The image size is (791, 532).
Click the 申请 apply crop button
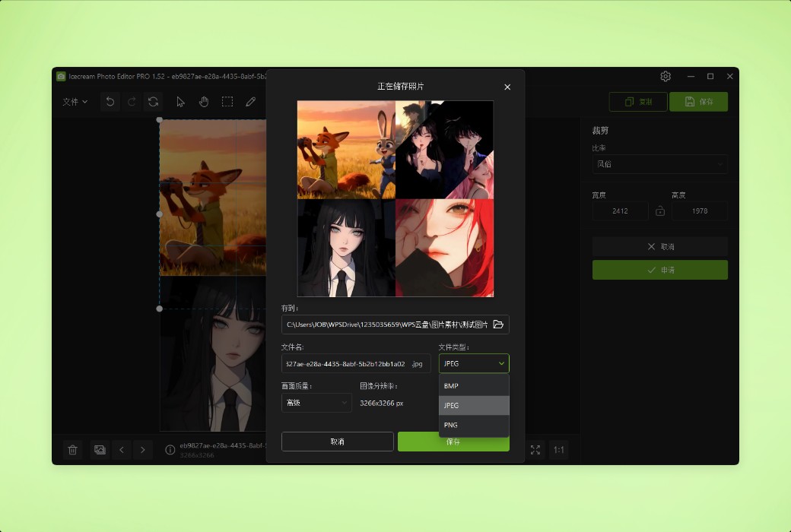[659, 270]
